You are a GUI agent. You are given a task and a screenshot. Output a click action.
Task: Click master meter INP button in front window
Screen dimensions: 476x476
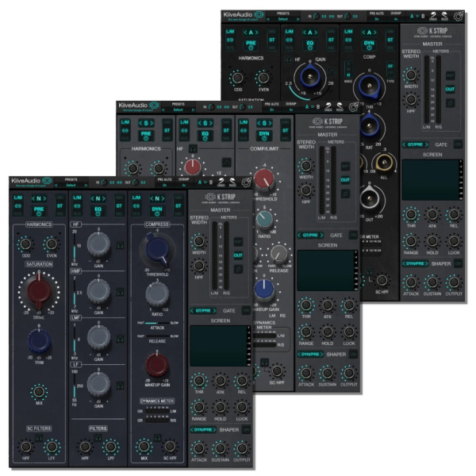238,242
